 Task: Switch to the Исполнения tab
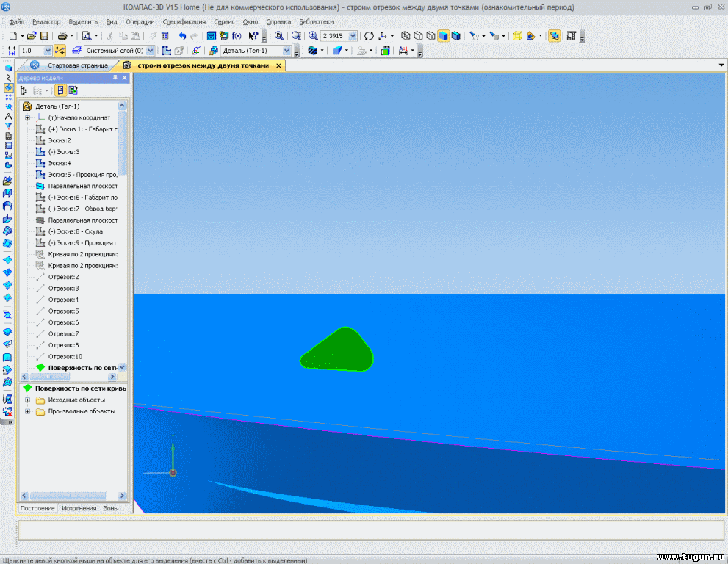point(79,508)
